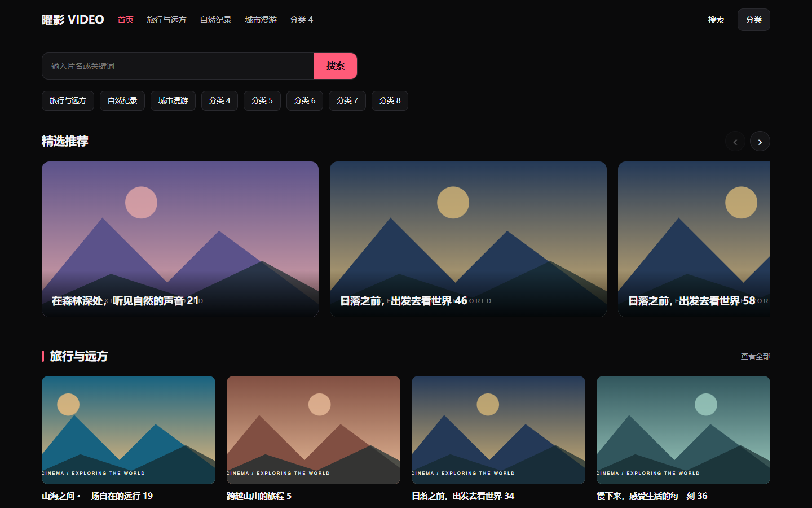This screenshot has height=508, width=812.
Task: Click title text 跨越山川的旅程 5
Action: click(259, 496)
